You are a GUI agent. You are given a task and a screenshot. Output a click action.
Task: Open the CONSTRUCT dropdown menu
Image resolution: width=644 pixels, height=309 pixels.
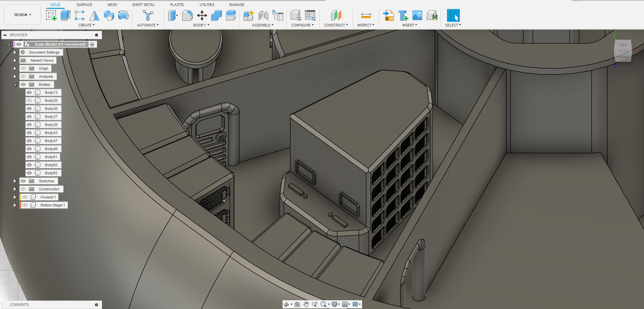(x=336, y=25)
